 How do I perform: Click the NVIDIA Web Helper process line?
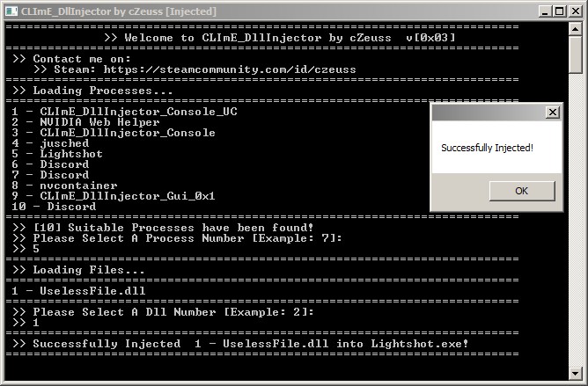85,122
